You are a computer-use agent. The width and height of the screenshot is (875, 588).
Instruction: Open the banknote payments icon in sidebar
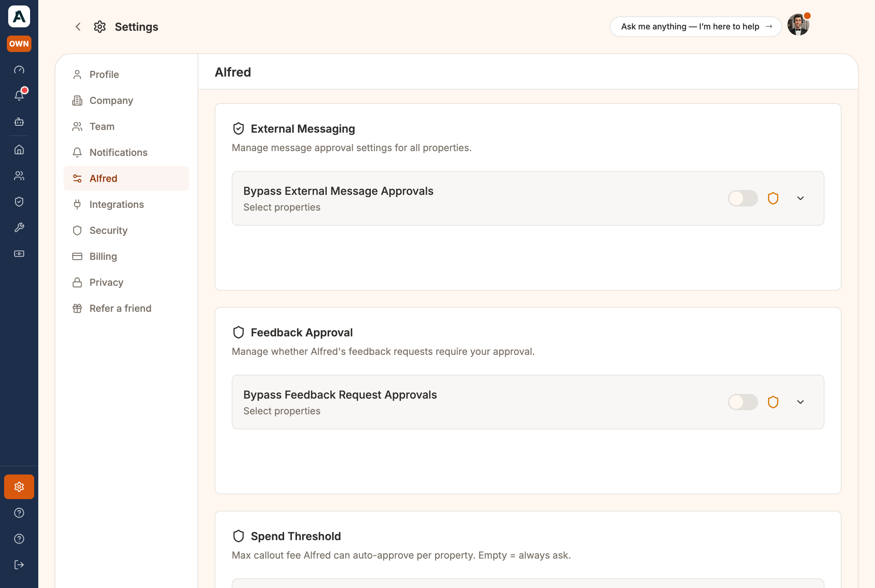click(x=19, y=254)
